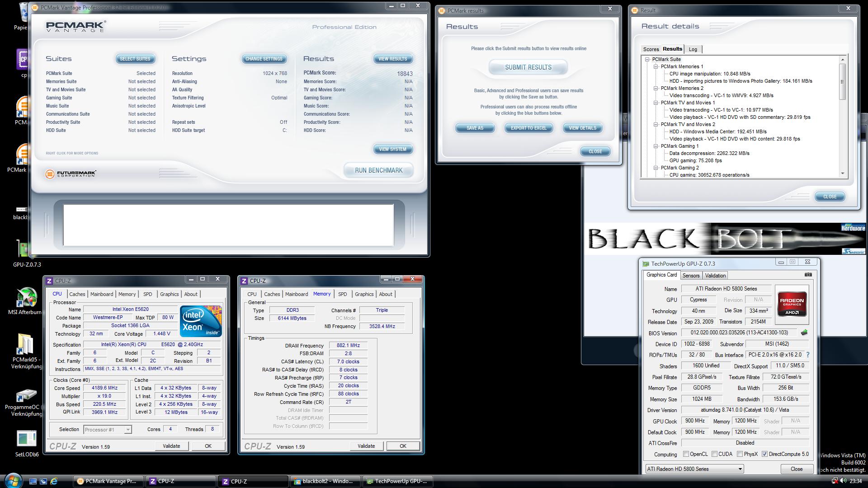Click Validate in the left CPU-Z window
The image size is (868, 488).
171,446
